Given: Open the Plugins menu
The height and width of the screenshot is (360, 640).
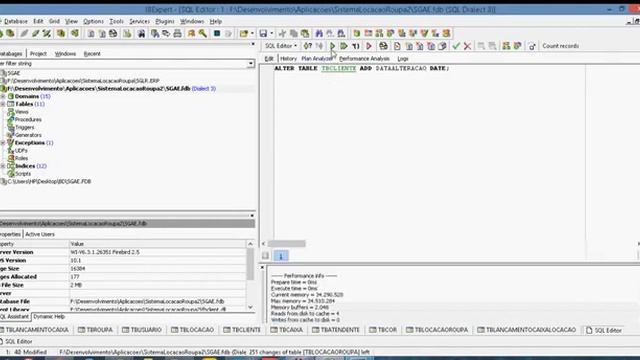Looking at the screenshot, I should click(165, 21).
